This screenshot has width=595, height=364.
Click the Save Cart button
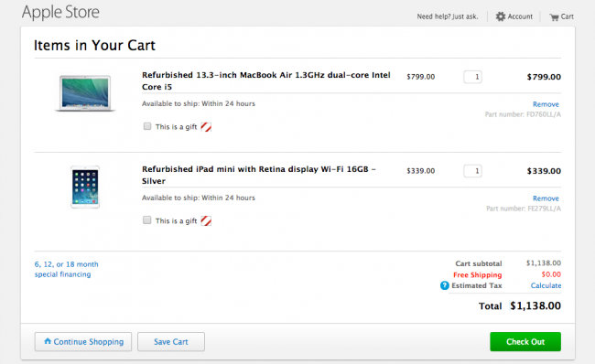171,342
